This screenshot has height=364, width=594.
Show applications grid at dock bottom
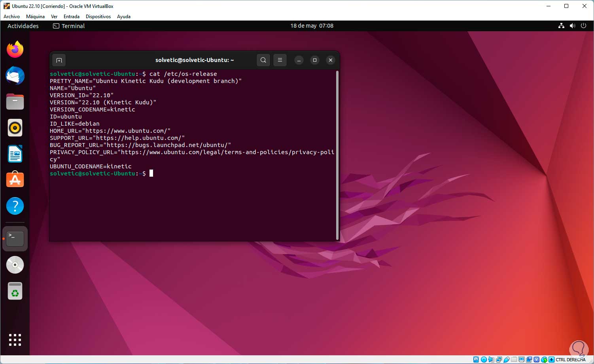(15, 340)
